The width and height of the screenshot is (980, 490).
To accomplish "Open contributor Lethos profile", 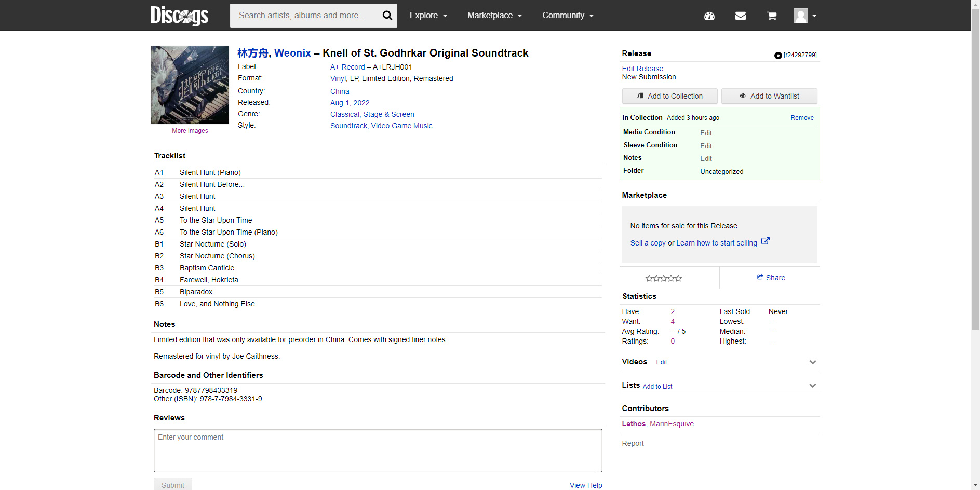I will point(634,424).
